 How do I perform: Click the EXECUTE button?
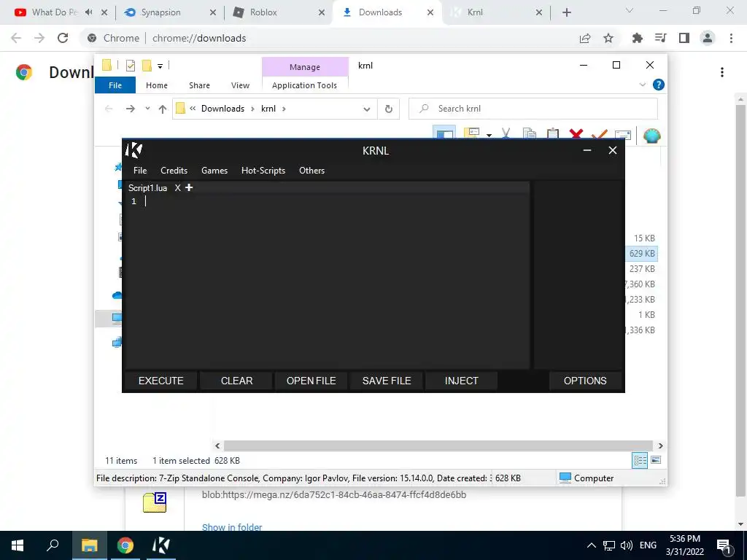click(x=161, y=381)
